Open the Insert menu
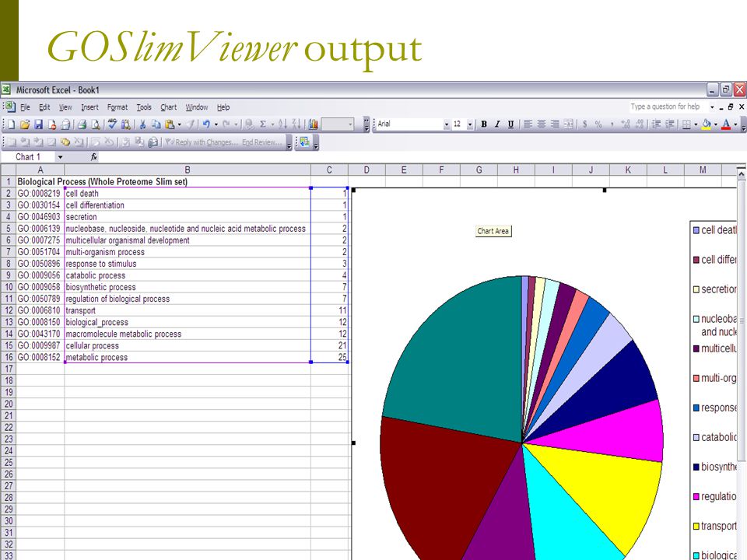747x560 pixels. (89, 107)
